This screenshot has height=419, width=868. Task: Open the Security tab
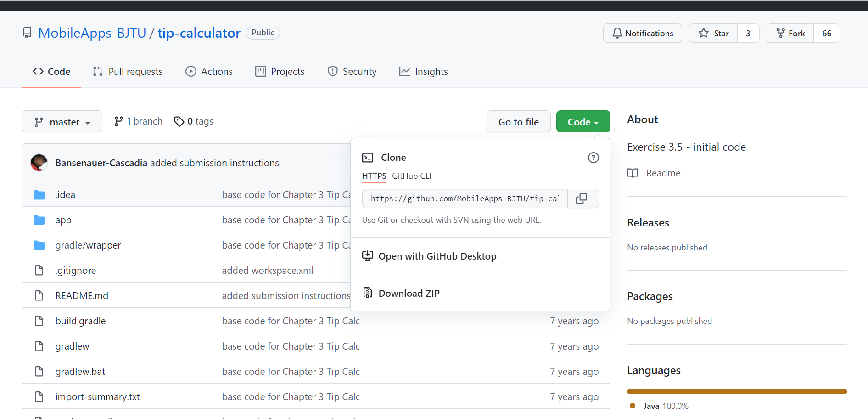point(352,72)
